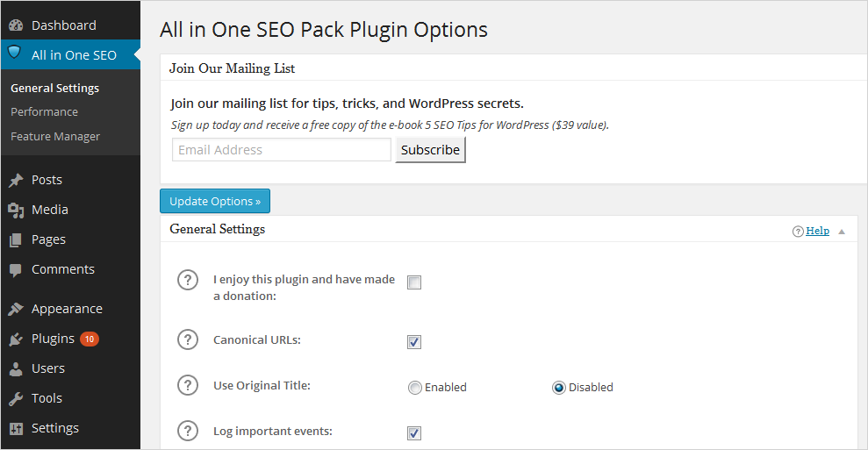Click the Dashboard gauge icon in sidebar
This screenshot has height=450, width=868.
pos(15,25)
